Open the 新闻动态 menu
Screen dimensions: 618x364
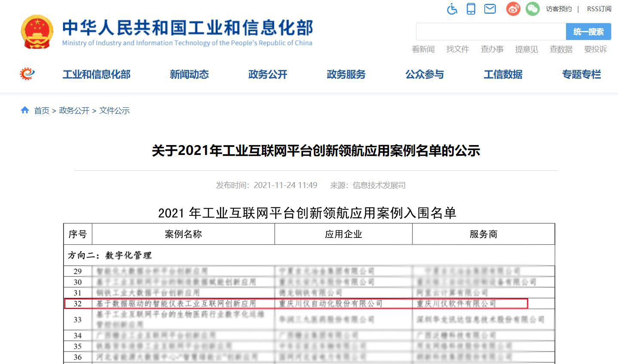[x=190, y=74]
